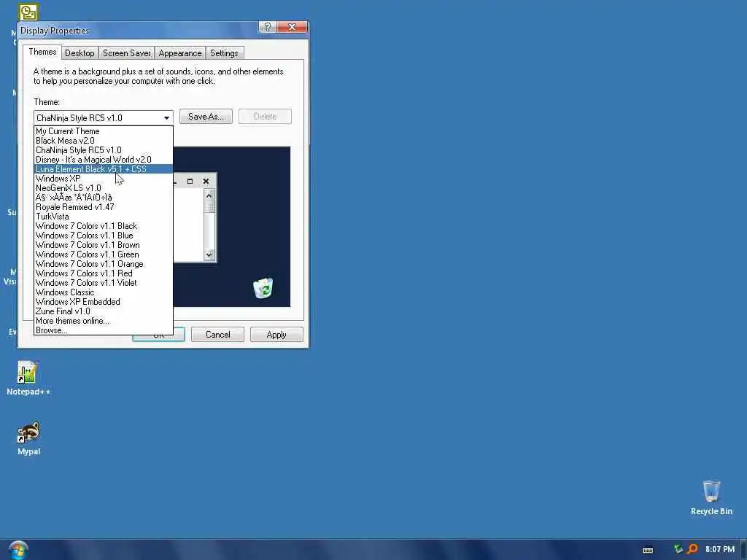Click preview window scrollbar down arrow
Viewport: 747px width, 560px height.
(209, 254)
